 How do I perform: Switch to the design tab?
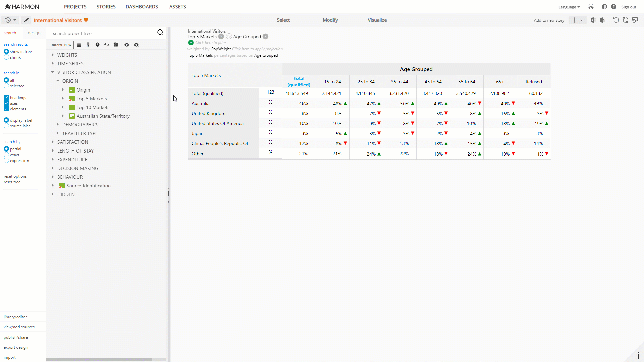34,33
